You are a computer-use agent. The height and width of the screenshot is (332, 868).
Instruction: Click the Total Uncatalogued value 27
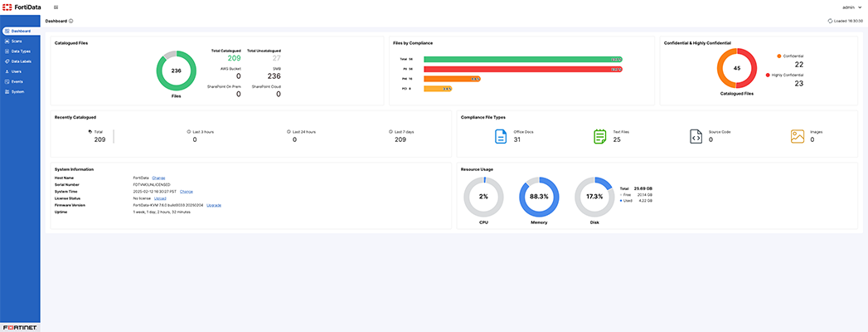click(276, 57)
